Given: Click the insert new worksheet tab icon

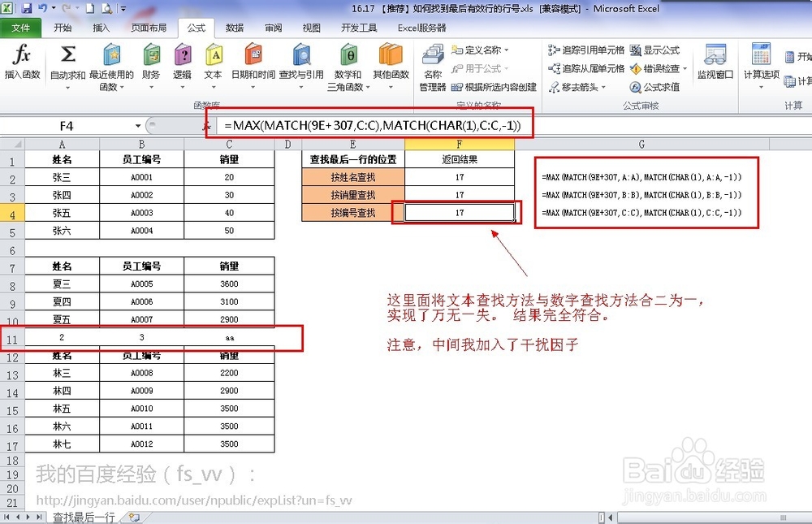Looking at the screenshot, I should [x=135, y=517].
